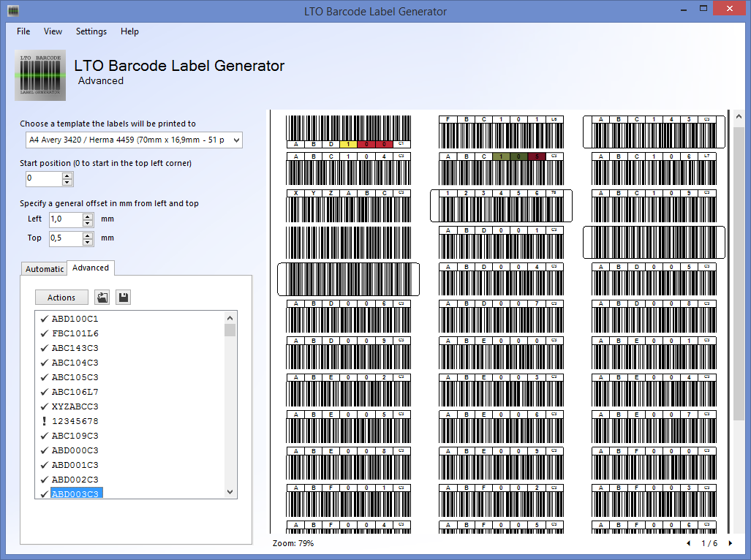
Task: Switch to the Automatic tab
Action: point(45,269)
